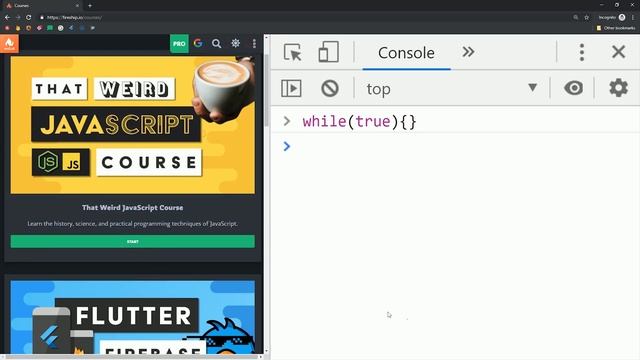This screenshot has width=640, height=360.
Task: Open a new browser tab
Action: coord(90,6)
